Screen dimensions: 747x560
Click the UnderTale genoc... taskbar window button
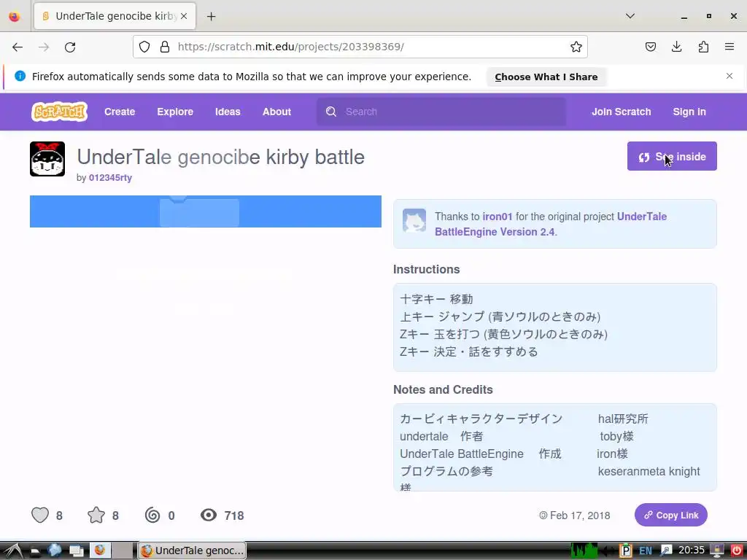(x=192, y=551)
